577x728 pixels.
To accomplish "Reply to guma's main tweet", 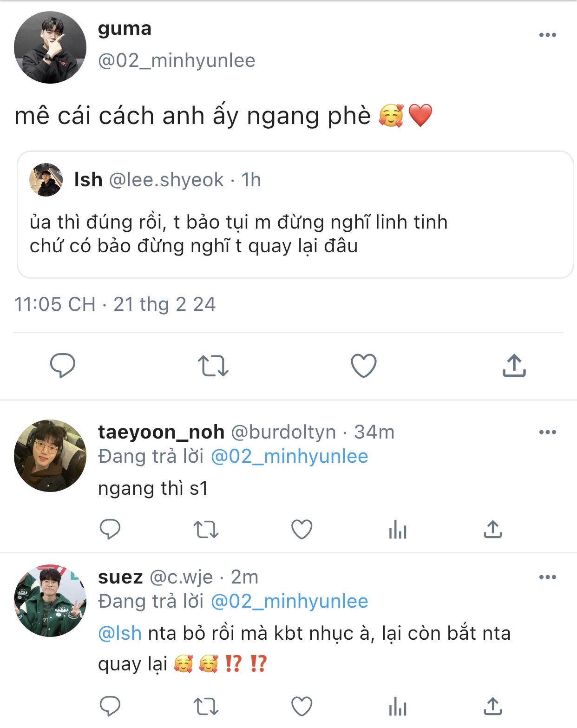I will [63, 365].
